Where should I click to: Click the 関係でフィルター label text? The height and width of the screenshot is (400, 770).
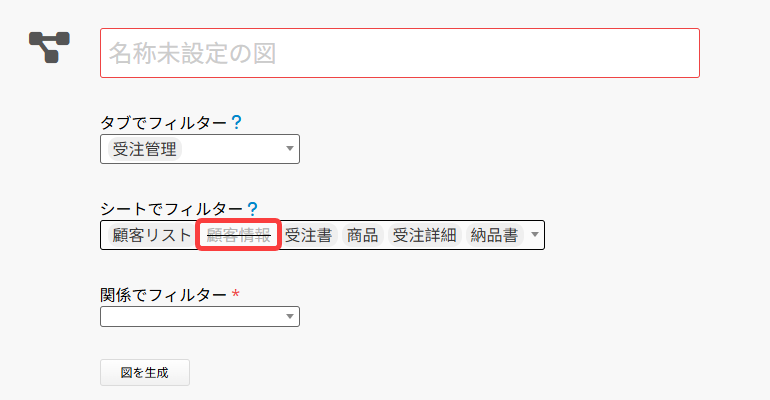(x=163, y=295)
